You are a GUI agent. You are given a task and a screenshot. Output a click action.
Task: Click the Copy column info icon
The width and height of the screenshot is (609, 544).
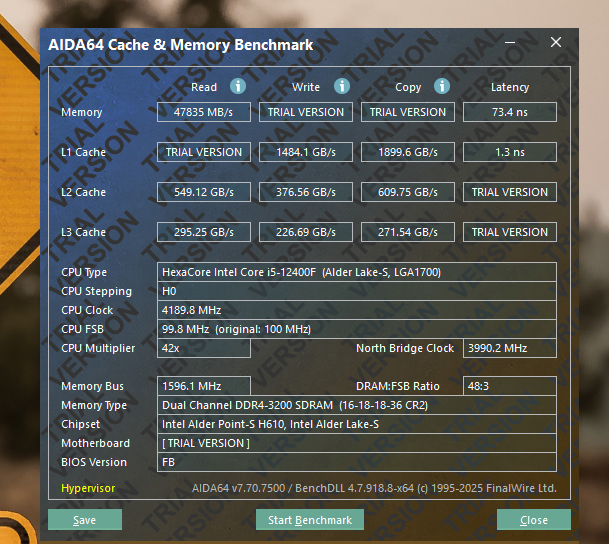tap(442, 86)
